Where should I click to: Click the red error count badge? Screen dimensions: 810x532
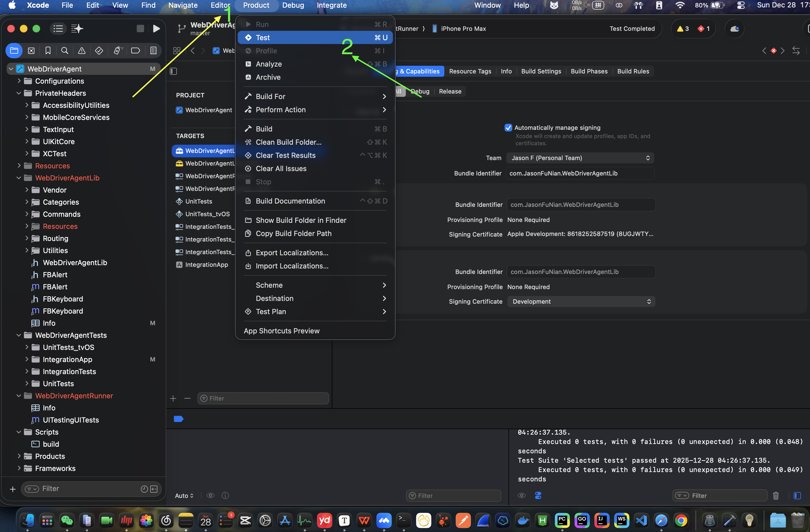pyautogui.click(x=704, y=29)
